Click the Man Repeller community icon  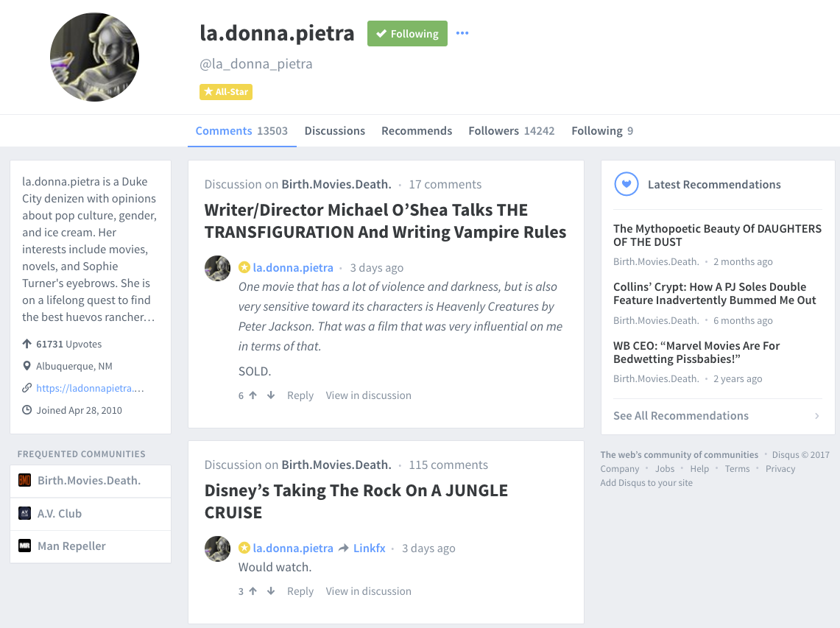click(x=24, y=546)
